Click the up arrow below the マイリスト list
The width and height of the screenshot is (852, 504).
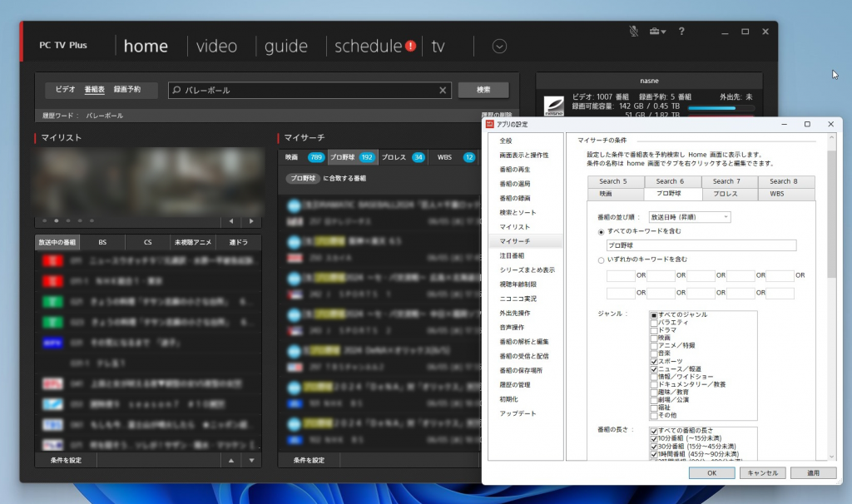pyautogui.click(x=231, y=461)
